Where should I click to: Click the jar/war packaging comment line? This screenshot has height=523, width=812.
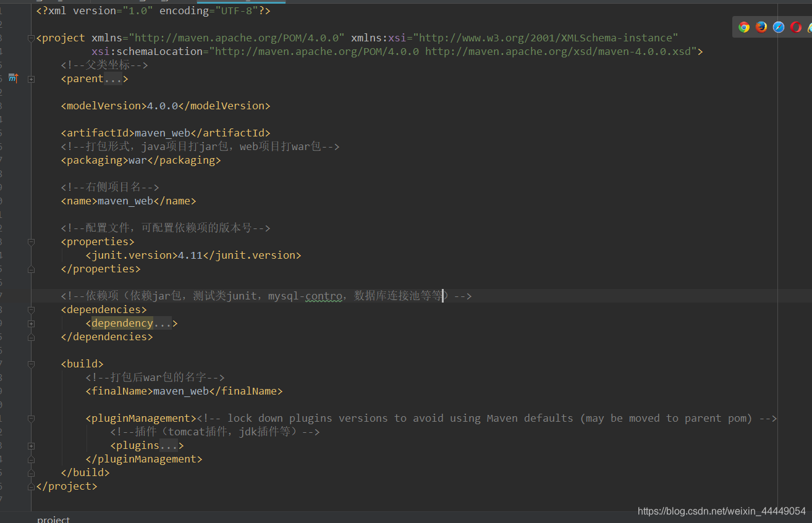(200, 146)
